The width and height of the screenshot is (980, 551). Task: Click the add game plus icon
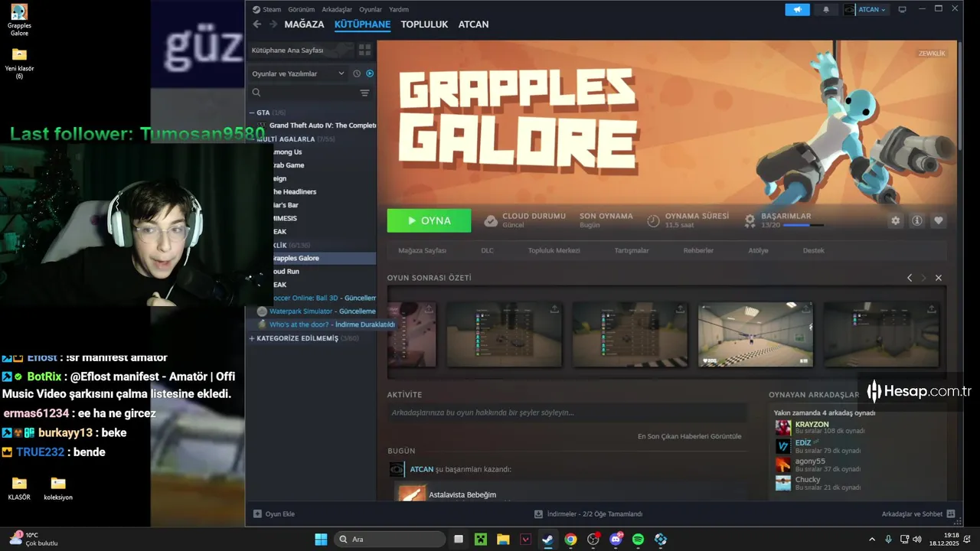click(x=257, y=514)
